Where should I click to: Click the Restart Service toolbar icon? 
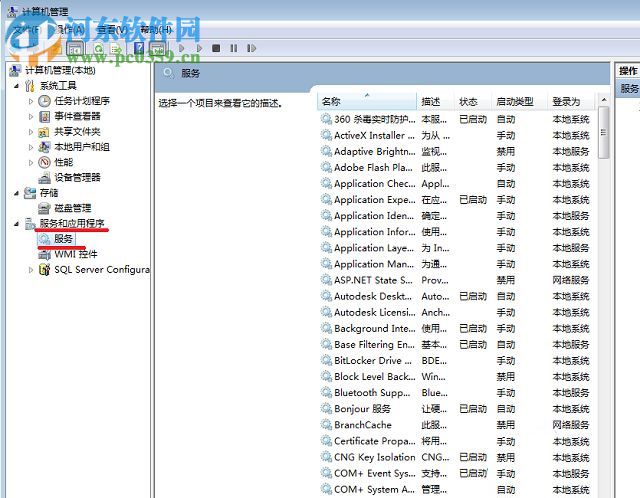pos(251,48)
